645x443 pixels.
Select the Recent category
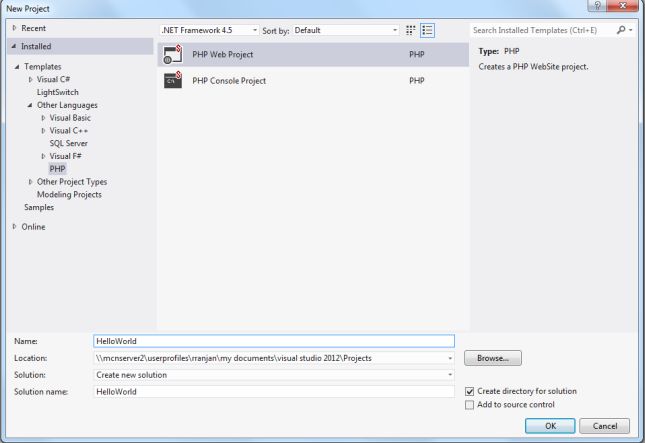click(33, 28)
